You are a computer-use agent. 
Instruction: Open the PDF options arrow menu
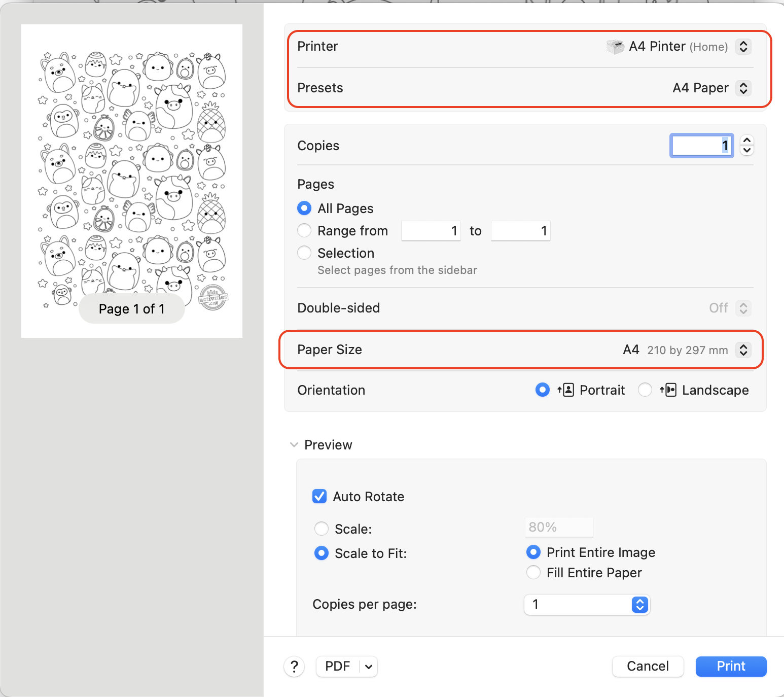tap(369, 667)
